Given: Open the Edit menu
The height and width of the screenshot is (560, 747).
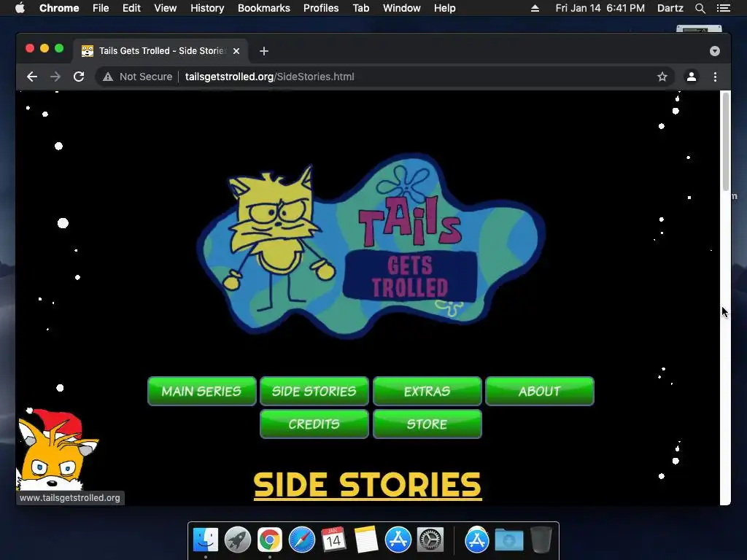Looking at the screenshot, I should [131, 8].
